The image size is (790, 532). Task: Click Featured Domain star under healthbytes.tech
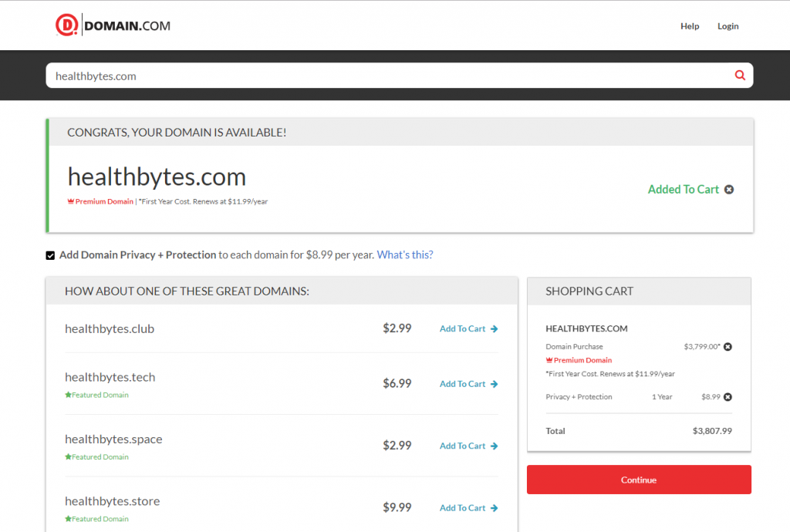coord(68,395)
